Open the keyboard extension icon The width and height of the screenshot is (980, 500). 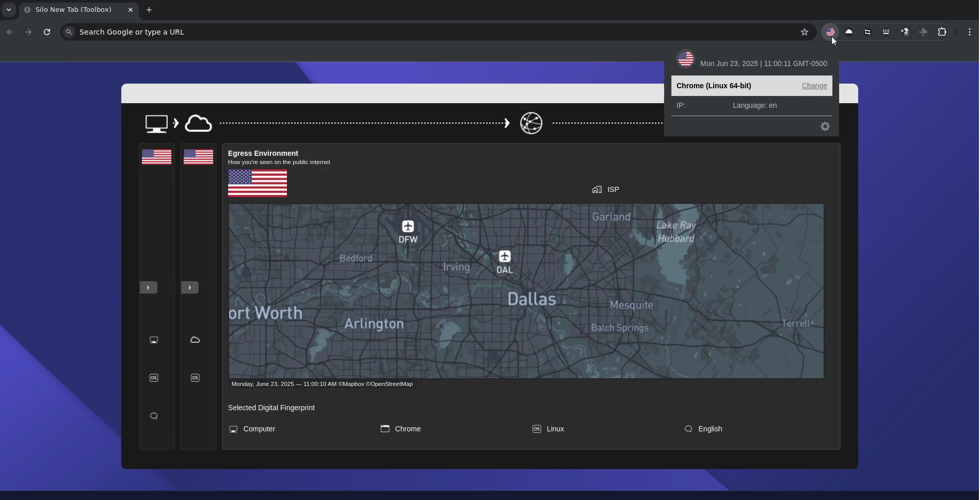point(886,32)
